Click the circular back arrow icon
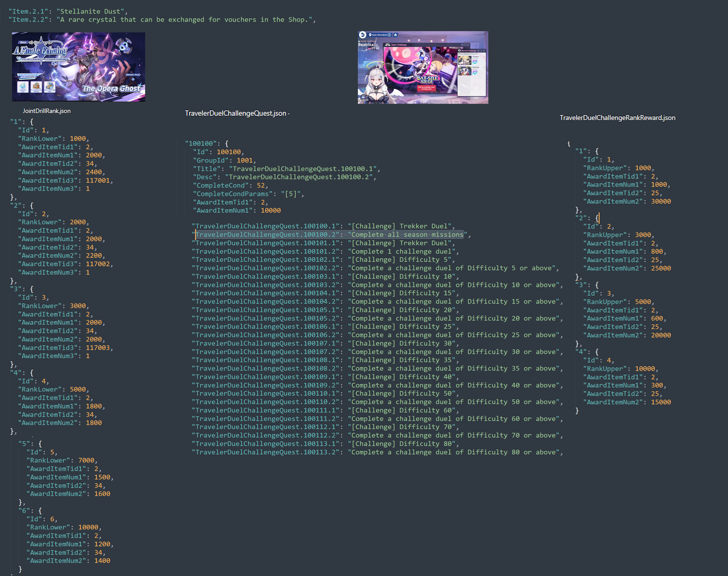 click(x=363, y=35)
